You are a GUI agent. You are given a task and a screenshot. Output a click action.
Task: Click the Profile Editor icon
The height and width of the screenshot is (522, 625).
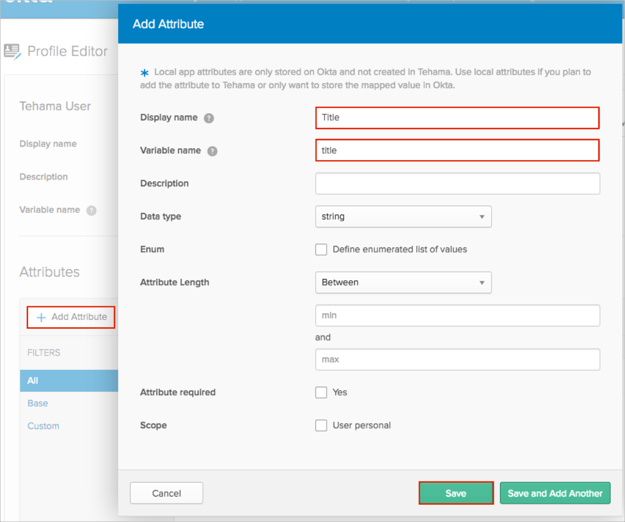(12, 51)
